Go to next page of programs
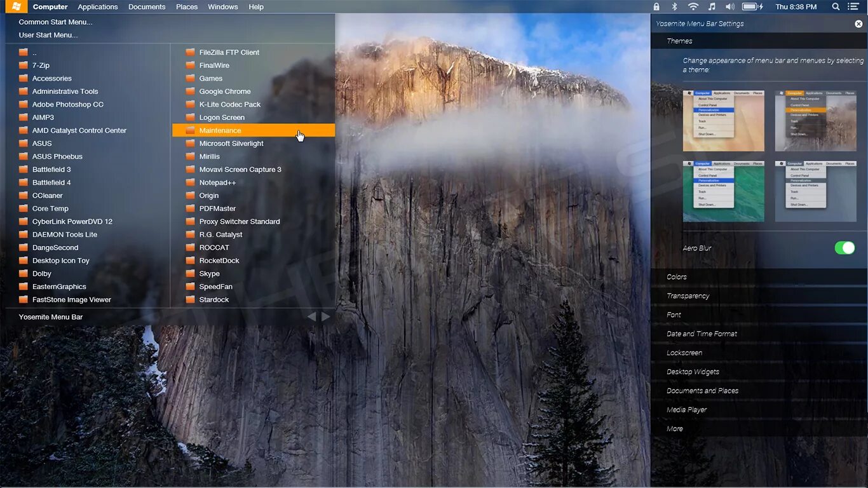Viewport: 868px width, 488px height. [325, 316]
